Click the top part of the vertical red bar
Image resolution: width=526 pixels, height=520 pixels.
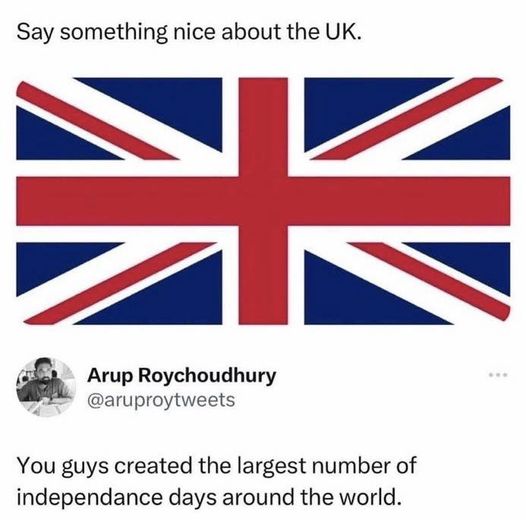tap(263, 127)
